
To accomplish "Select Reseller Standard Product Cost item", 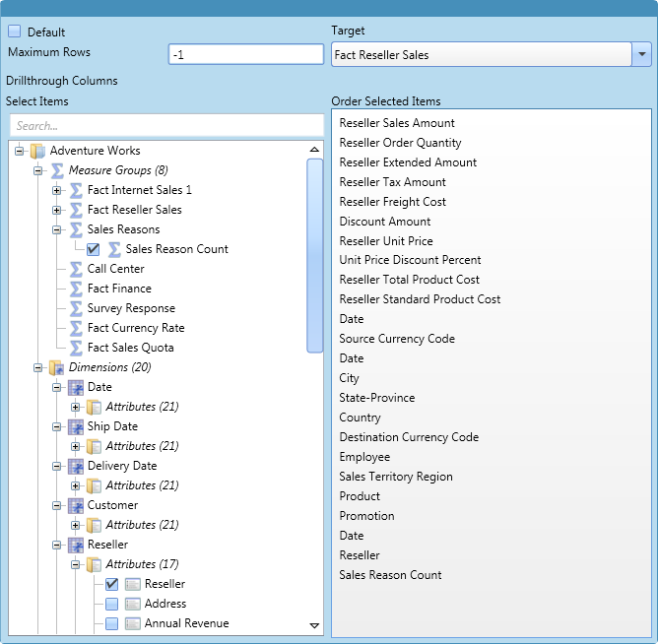I will (420, 299).
